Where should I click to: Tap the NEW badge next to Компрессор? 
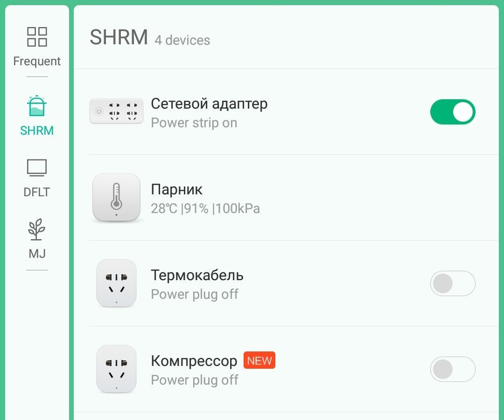point(259,360)
